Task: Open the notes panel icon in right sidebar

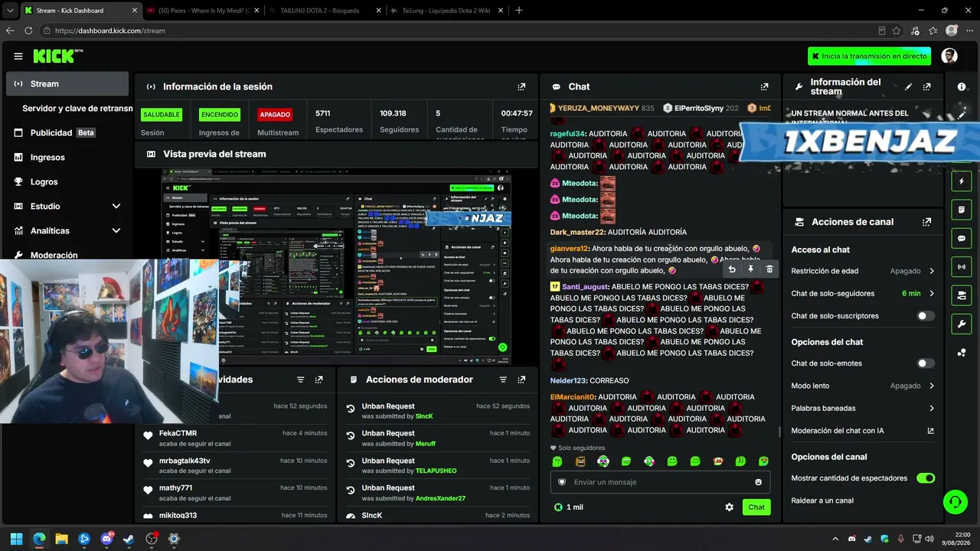Action: click(962, 210)
